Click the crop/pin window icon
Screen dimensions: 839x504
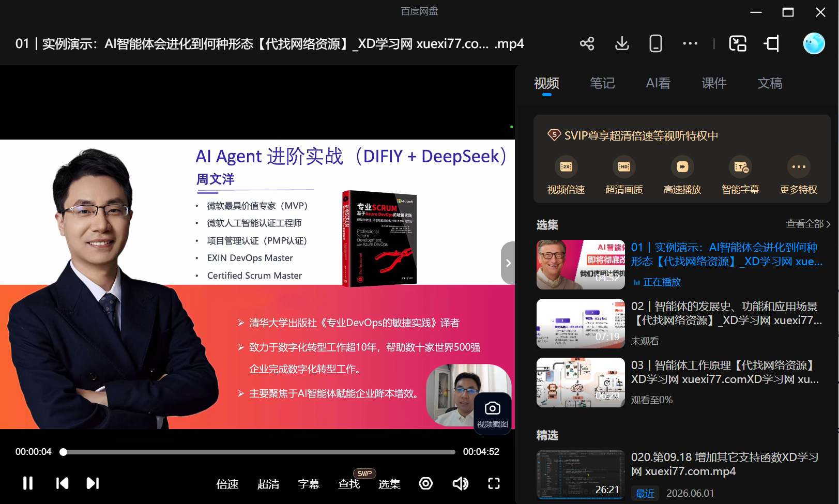(x=772, y=43)
